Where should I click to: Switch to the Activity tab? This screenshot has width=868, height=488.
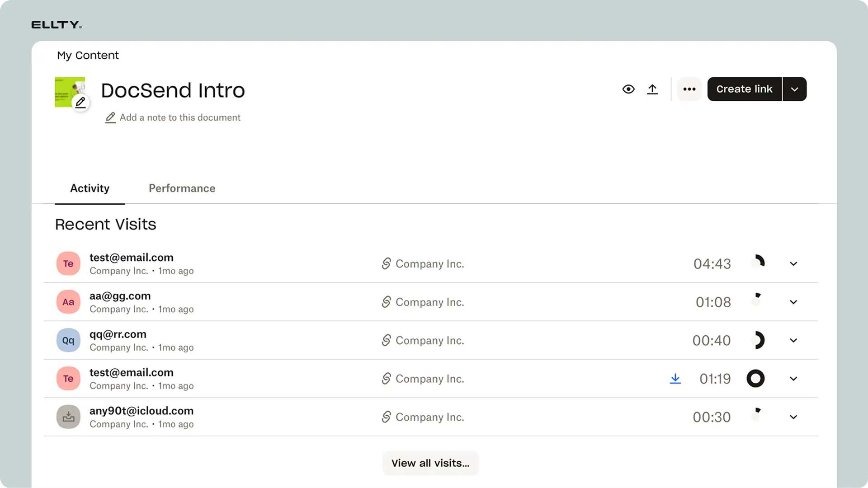point(90,188)
